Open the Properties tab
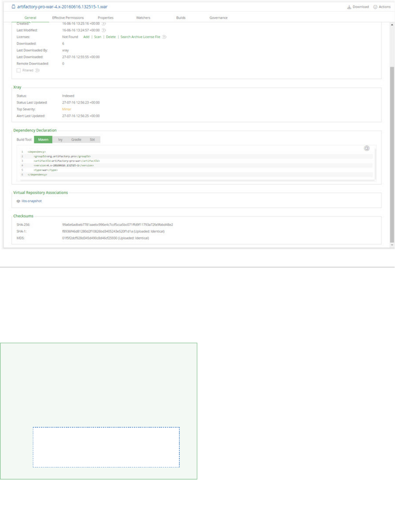This screenshot has width=395, height=532. (106, 18)
